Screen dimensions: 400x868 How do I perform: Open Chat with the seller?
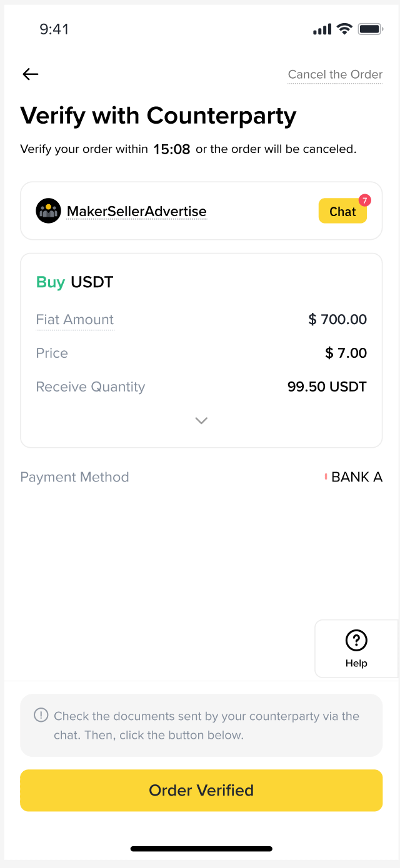point(342,212)
